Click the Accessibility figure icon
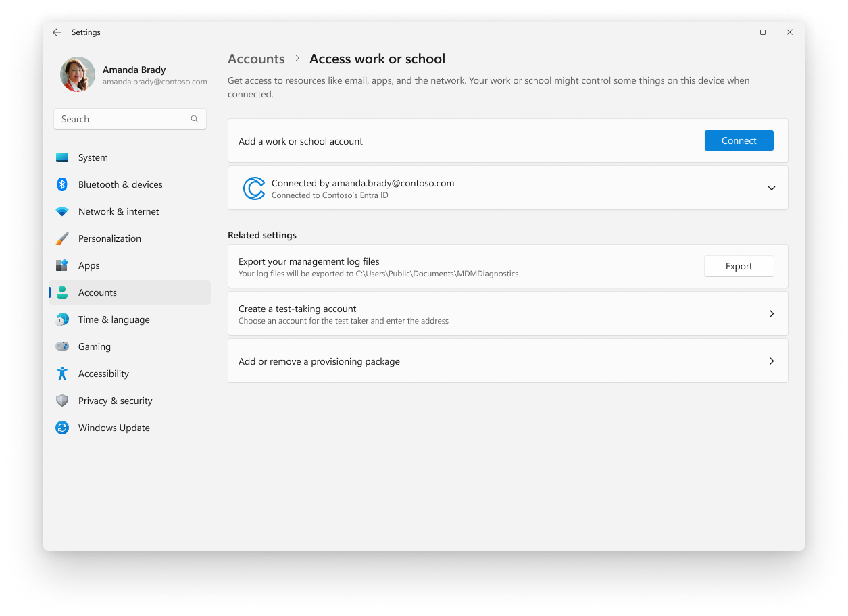 point(62,374)
